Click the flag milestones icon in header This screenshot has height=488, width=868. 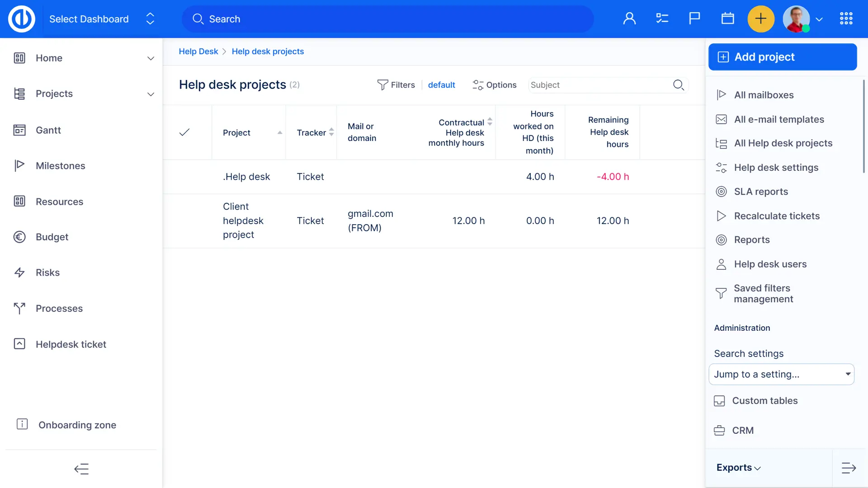pos(694,19)
